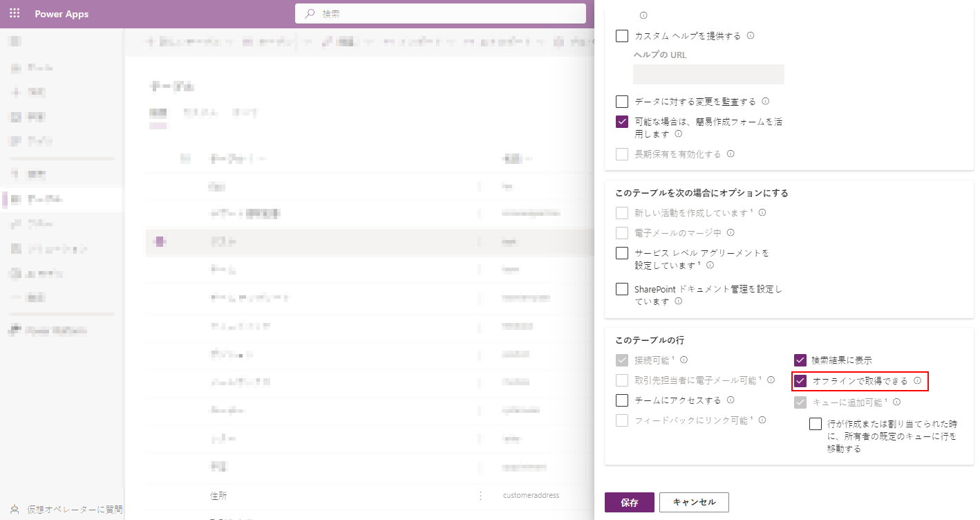Enable カスタム ヘルプを提供する checkbox

point(622,36)
